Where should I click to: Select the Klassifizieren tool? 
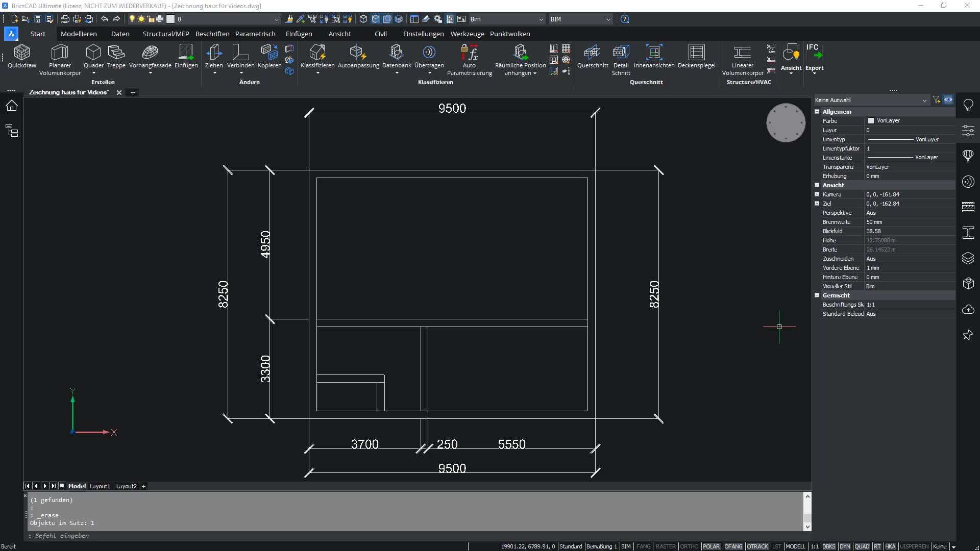[317, 56]
